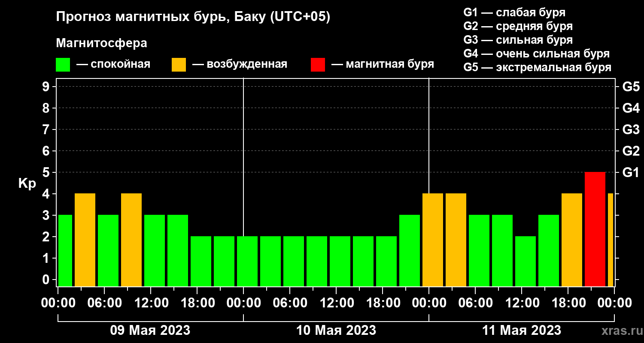Click the 'G3 — сильная буря' description
This screenshot has height=343, width=644.
[518, 40]
